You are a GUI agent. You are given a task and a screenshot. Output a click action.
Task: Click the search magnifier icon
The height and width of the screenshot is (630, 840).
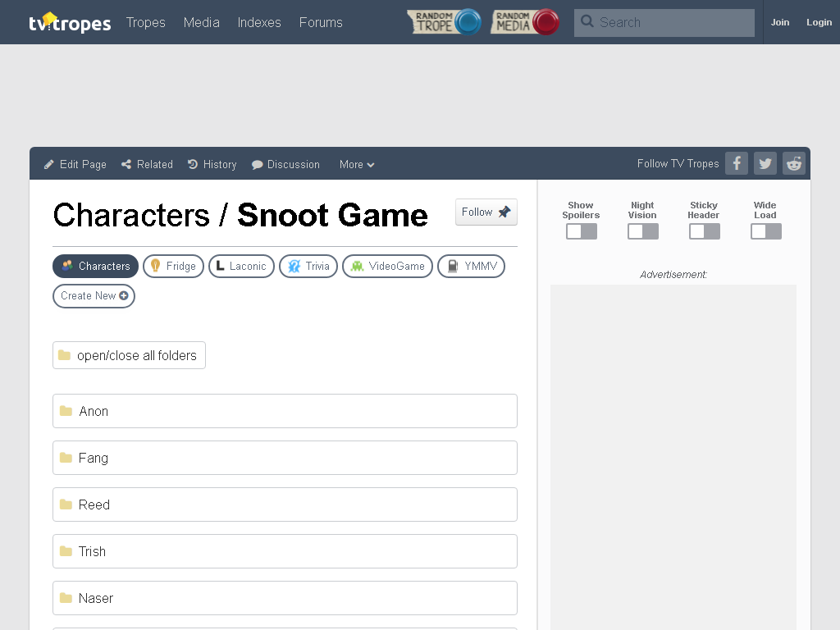point(587,21)
